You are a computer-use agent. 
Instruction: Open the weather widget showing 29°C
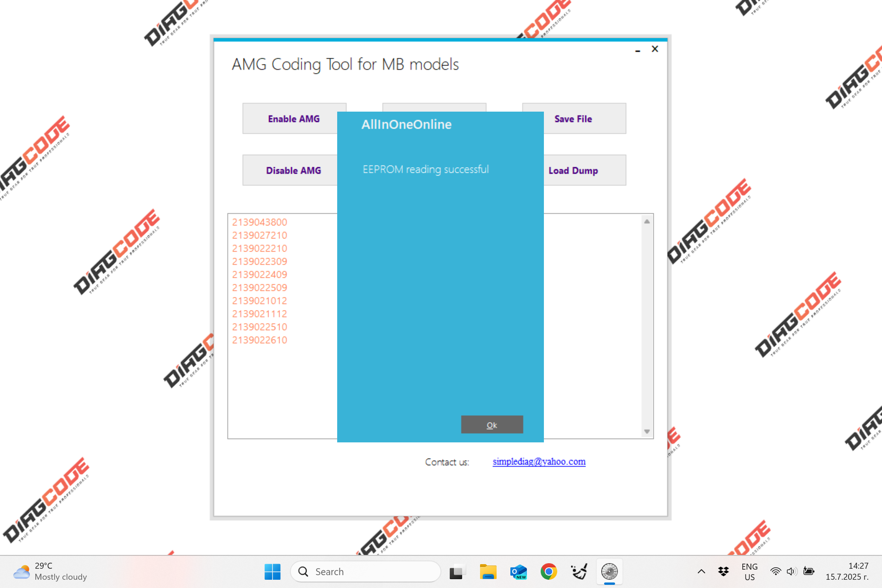click(50, 571)
